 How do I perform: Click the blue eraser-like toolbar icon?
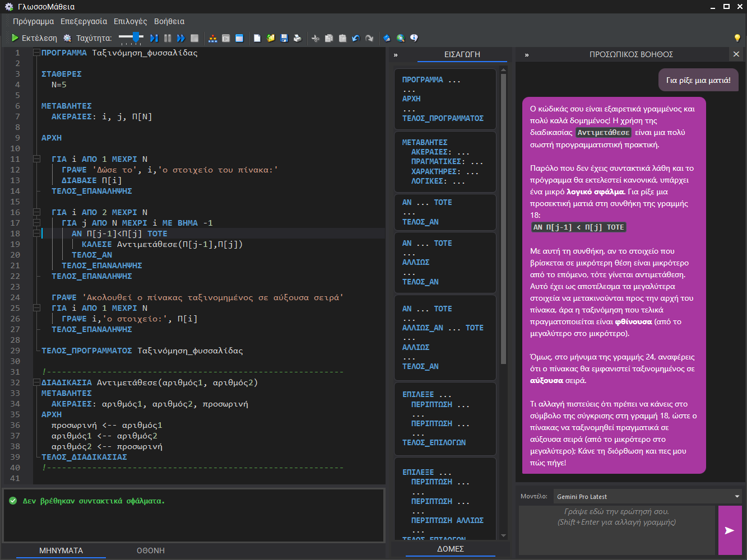387,38
